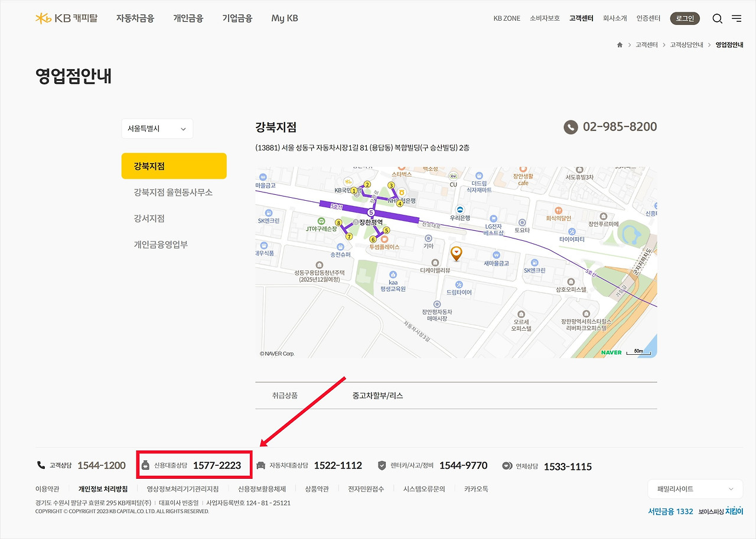Image resolution: width=756 pixels, height=539 pixels.
Task: Click 고객센터 in the breadcrumb
Action: tap(647, 45)
